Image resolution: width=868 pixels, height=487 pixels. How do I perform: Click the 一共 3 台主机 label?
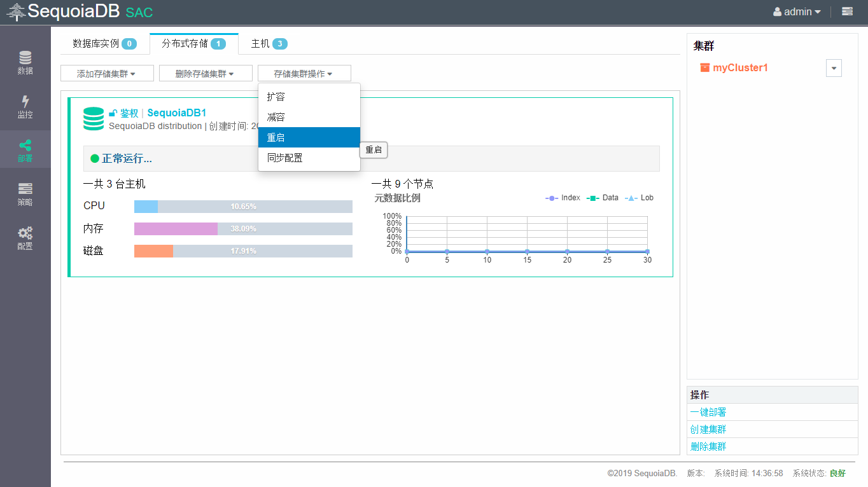115,184
